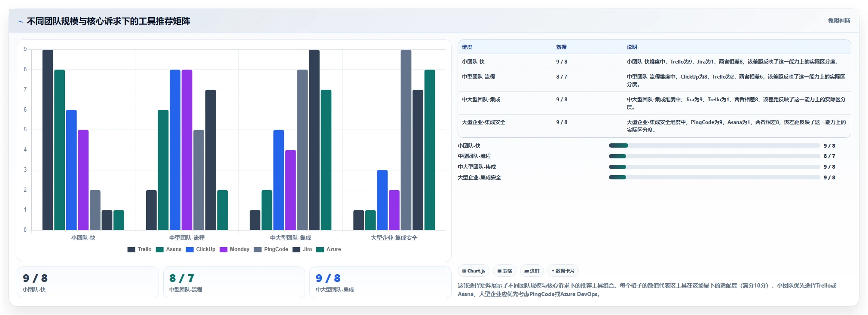The height and width of the screenshot is (315, 868).
Task: Hide the PingCode series via the legend
Action: click(x=271, y=249)
